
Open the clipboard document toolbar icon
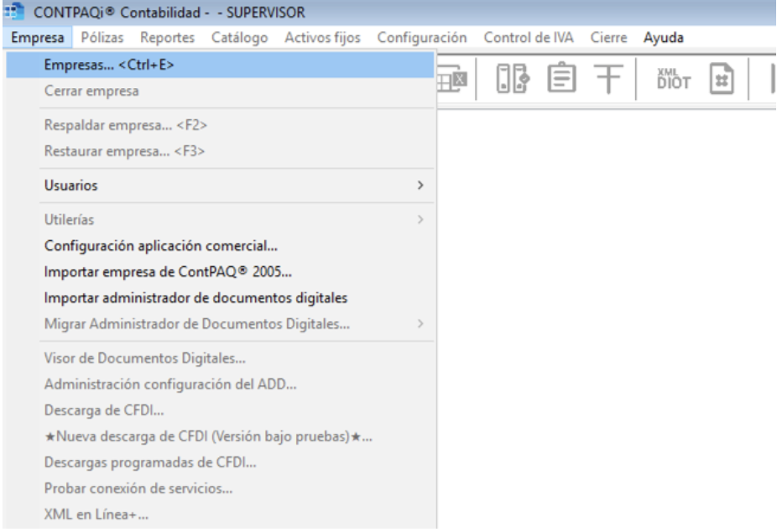tap(561, 78)
